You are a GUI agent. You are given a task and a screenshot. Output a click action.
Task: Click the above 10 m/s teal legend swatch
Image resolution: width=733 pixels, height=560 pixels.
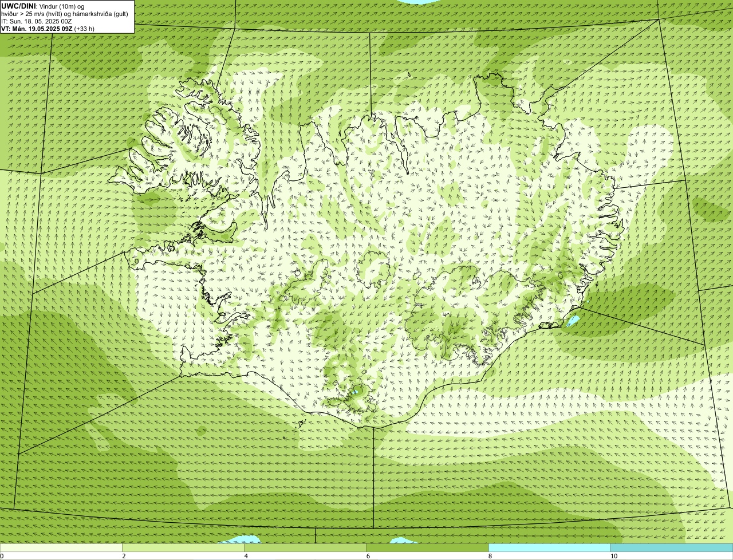pos(672,547)
